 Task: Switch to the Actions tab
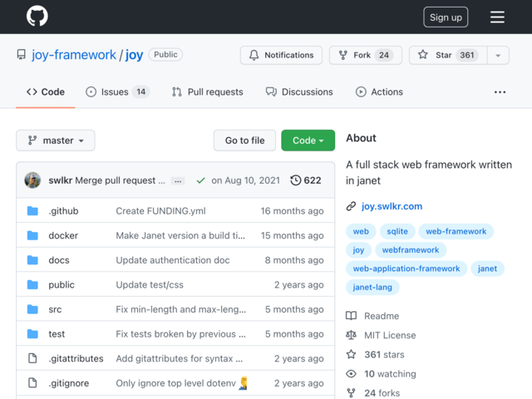pos(379,92)
